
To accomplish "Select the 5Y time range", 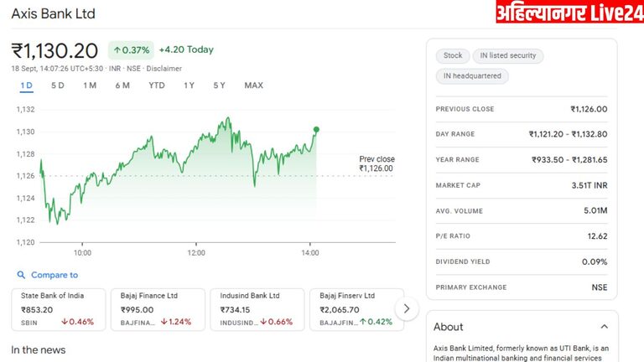I will (219, 85).
